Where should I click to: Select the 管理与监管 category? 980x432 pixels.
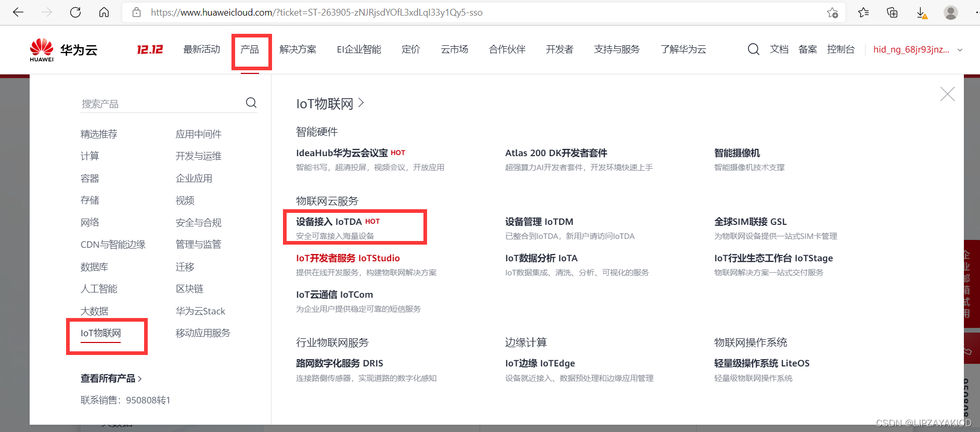[199, 245]
